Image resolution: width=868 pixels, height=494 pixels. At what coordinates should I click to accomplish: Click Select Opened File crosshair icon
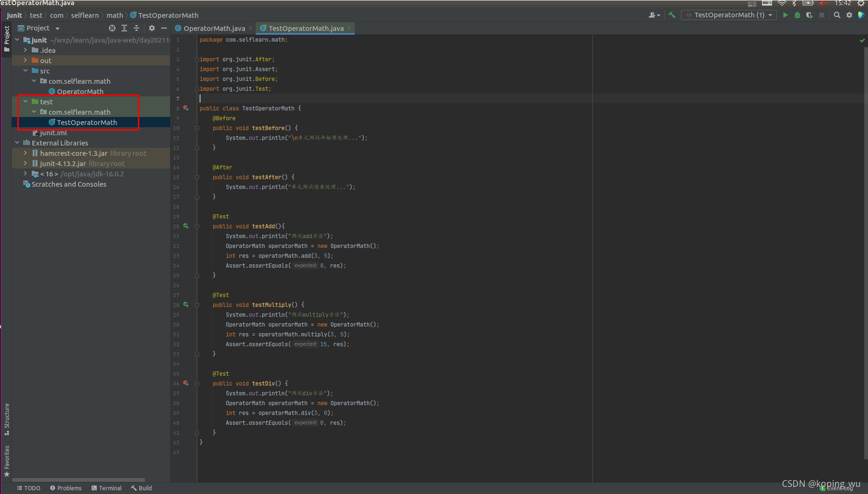pos(112,28)
